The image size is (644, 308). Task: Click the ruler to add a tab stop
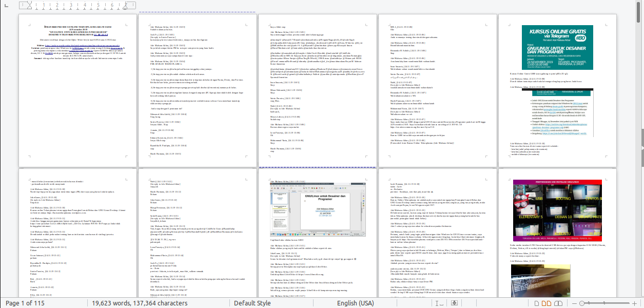[x=77, y=6]
